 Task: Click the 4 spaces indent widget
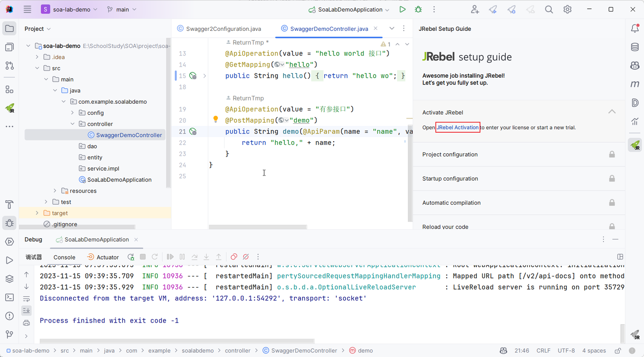594,351
